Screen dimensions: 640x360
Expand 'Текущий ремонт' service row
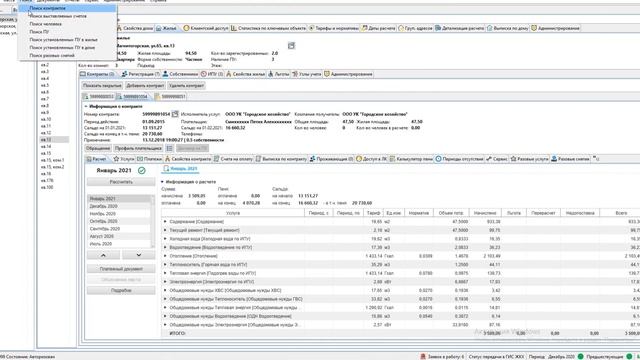[x=165, y=230]
